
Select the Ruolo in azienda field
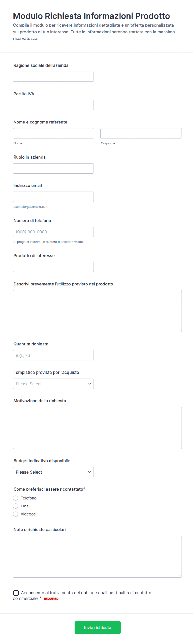[x=53, y=169]
